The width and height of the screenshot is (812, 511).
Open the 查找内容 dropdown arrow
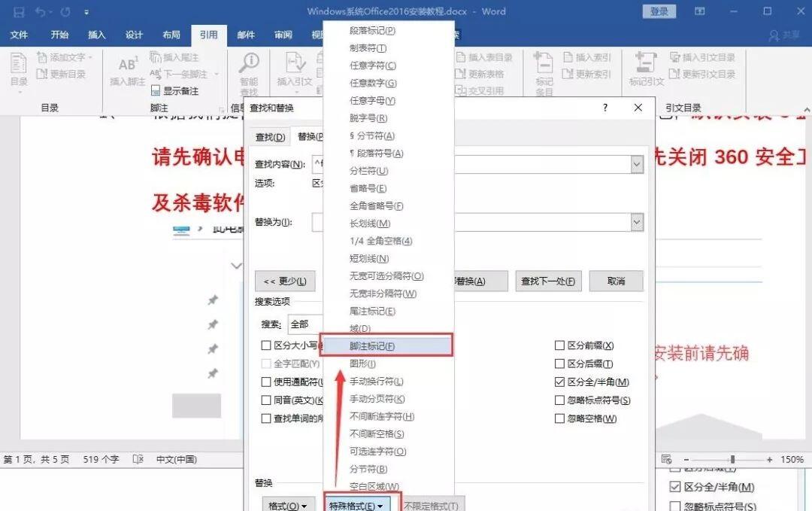click(x=637, y=165)
